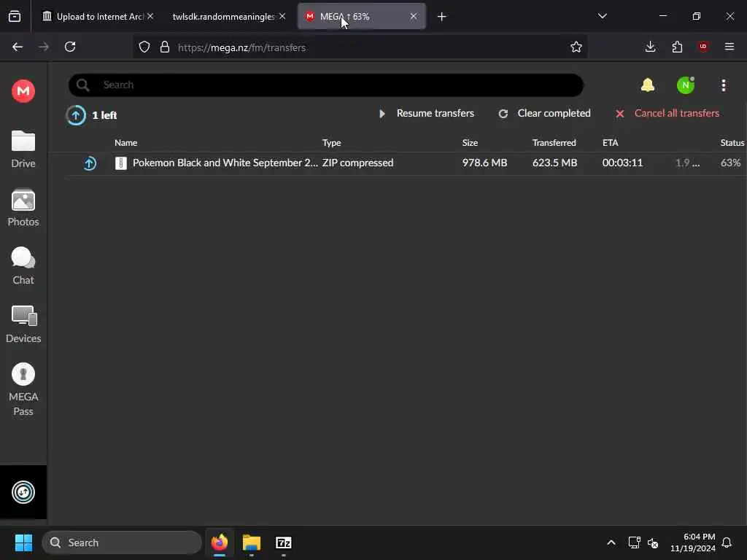The width and height of the screenshot is (747, 560).
Task: Click the Windows taskbar Search box
Action: point(122,542)
